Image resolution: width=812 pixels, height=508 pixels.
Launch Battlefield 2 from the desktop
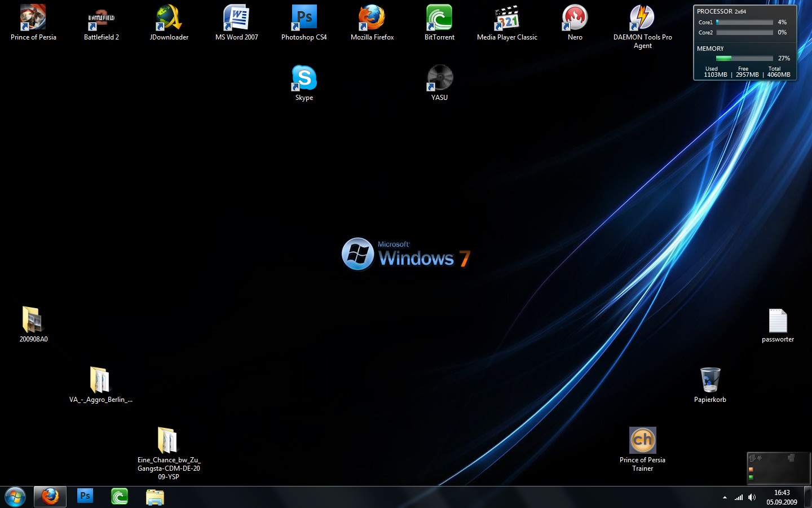[101, 23]
